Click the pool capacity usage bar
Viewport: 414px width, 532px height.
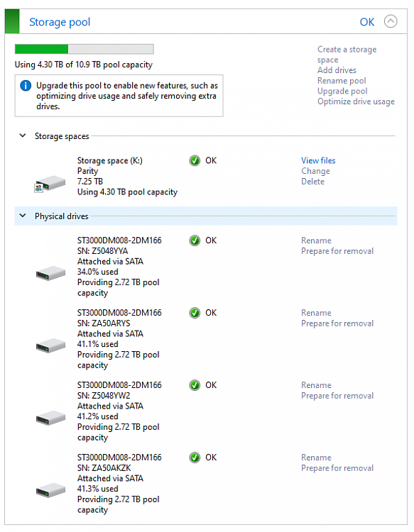coord(85,49)
